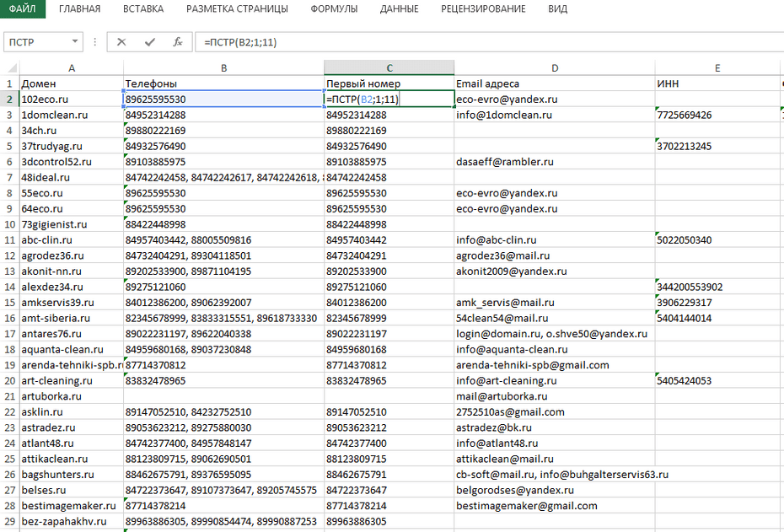The image size is (784, 532).
Task: Select cell containing agrodez36@mail.ru
Action: (x=555, y=255)
